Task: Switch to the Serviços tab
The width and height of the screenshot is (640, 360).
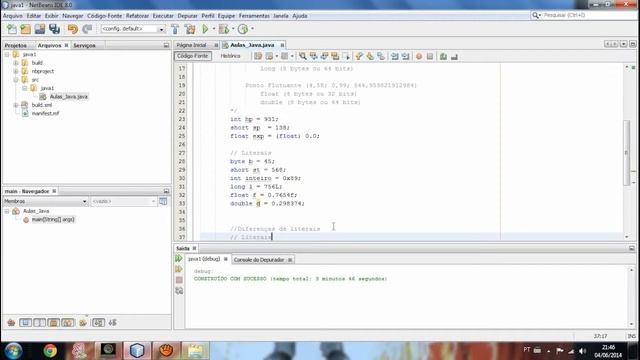Action: 84,45
